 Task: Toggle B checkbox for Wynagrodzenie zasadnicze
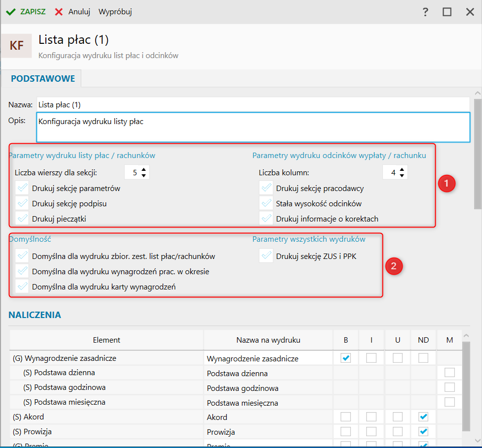[346, 358]
